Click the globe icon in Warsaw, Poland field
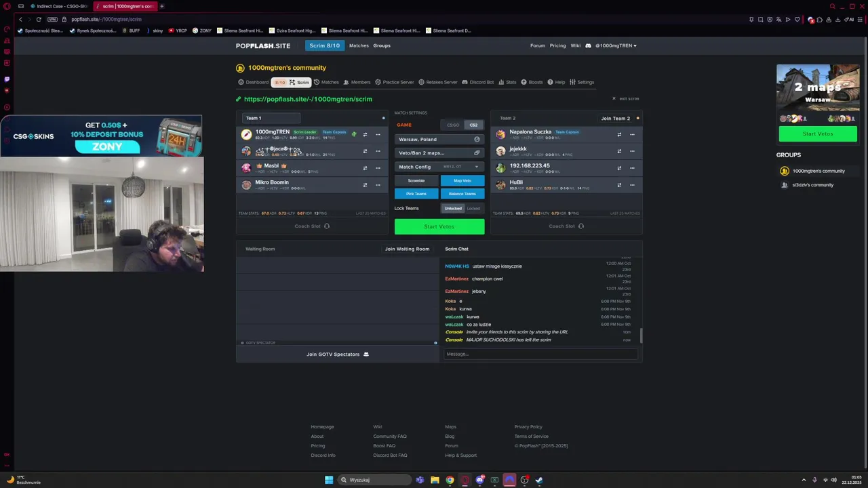 tap(477, 139)
